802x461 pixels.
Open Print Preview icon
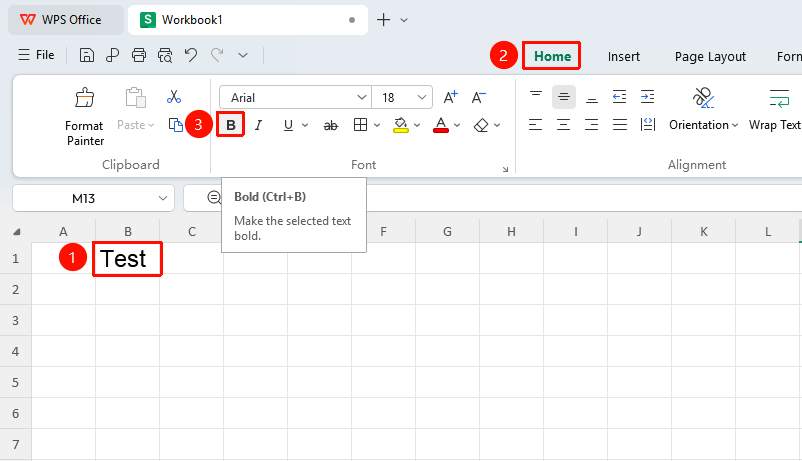(165, 55)
